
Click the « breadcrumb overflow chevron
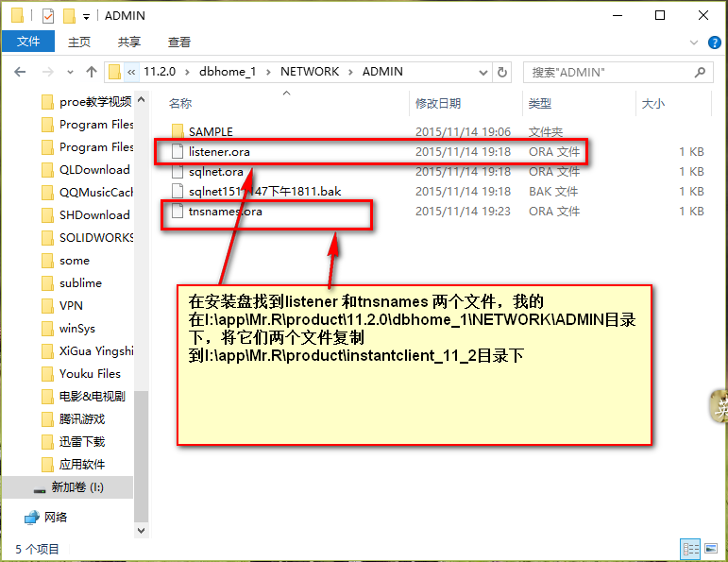[x=131, y=73]
